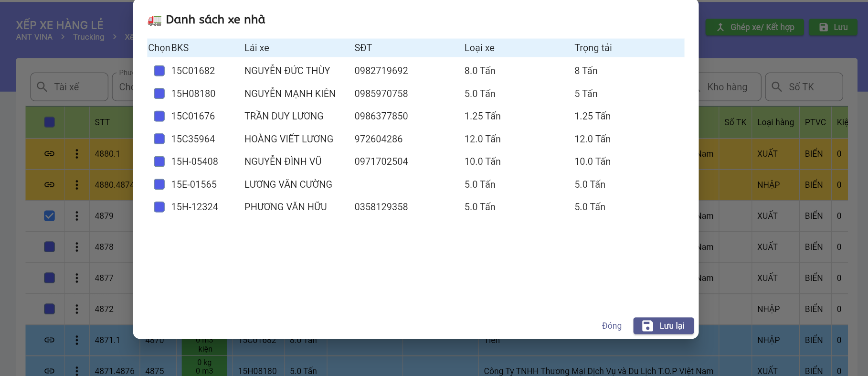
Task: Check the box for vehicle 15H-12324
Action: 159,207
